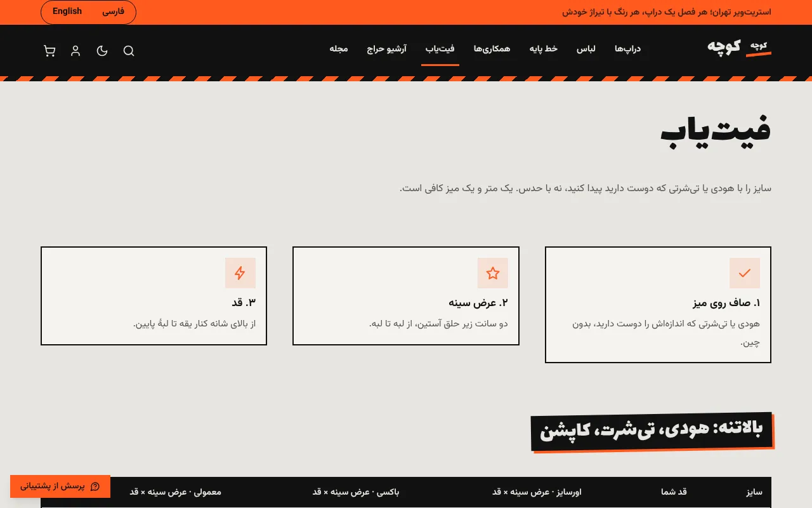Click باکسی · عرض سینه × قد header
Image resolution: width=812 pixels, height=508 pixels.
[356, 492]
